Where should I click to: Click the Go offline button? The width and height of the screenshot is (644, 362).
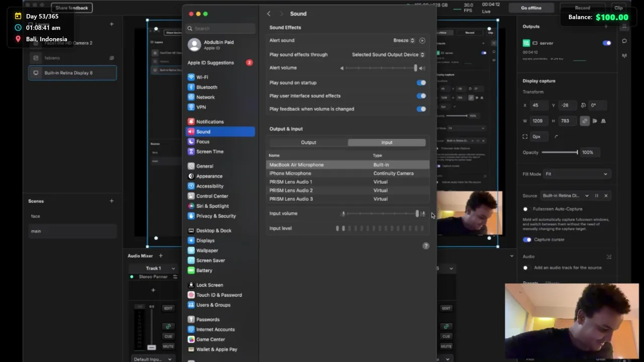[x=531, y=8]
